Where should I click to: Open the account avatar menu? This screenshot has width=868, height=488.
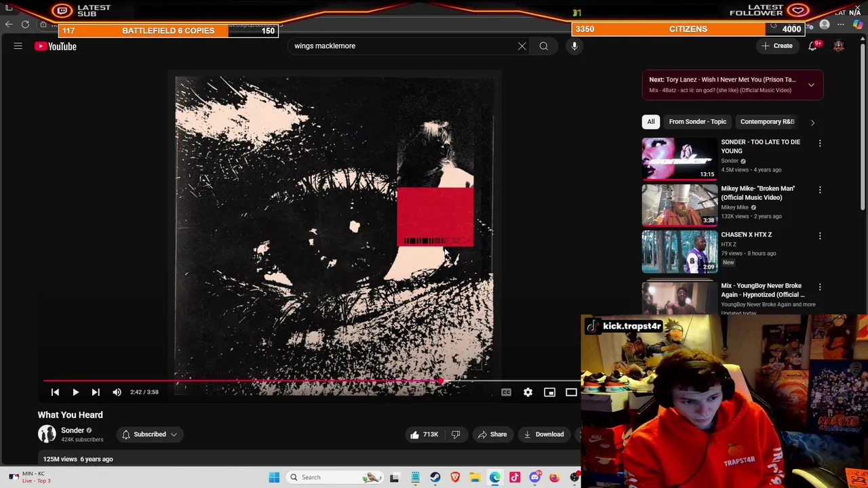(x=839, y=46)
